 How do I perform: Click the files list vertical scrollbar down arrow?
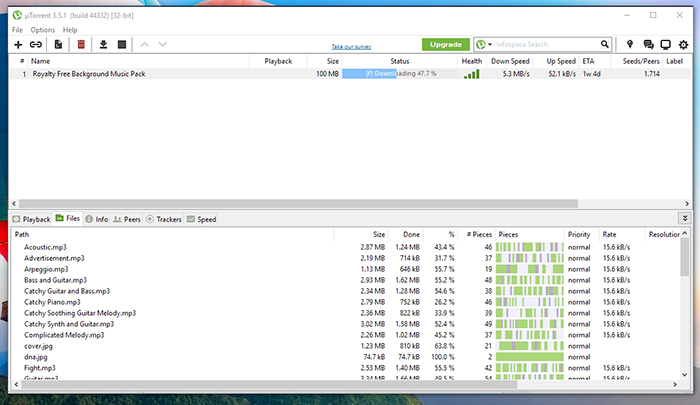[685, 375]
